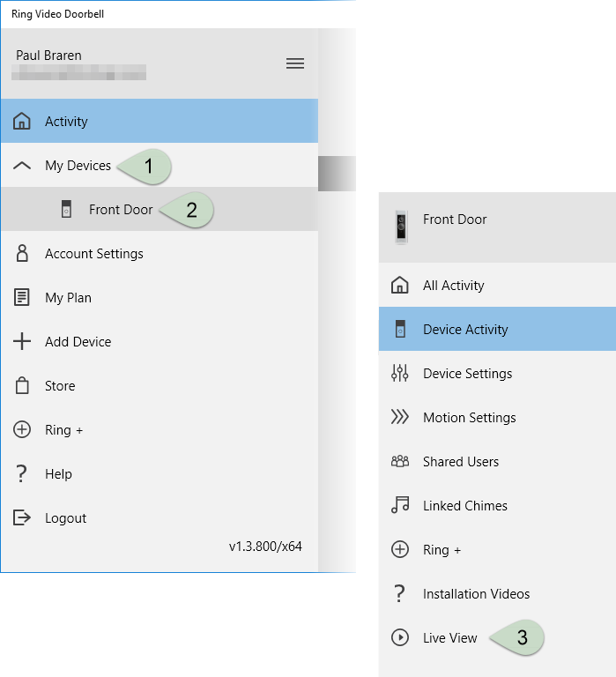Image resolution: width=616 pixels, height=677 pixels.
Task: Go to My Plan
Action: pyautogui.click(x=160, y=297)
